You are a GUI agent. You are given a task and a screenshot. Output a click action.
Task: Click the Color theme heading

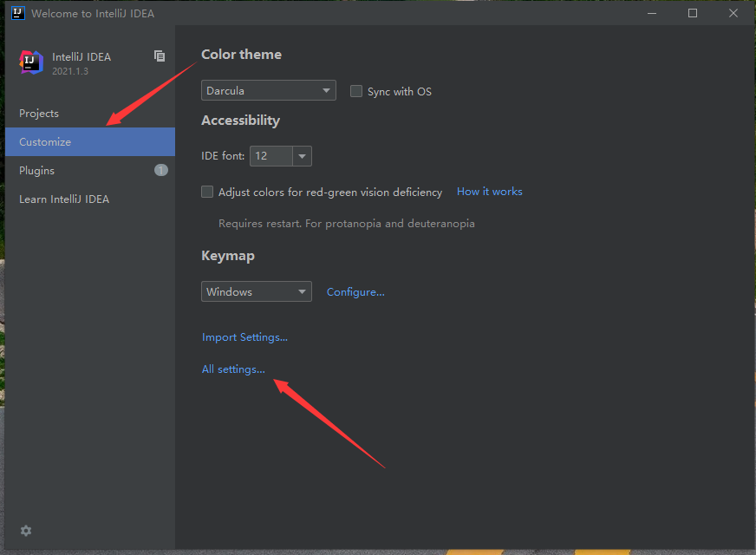[242, 55]
